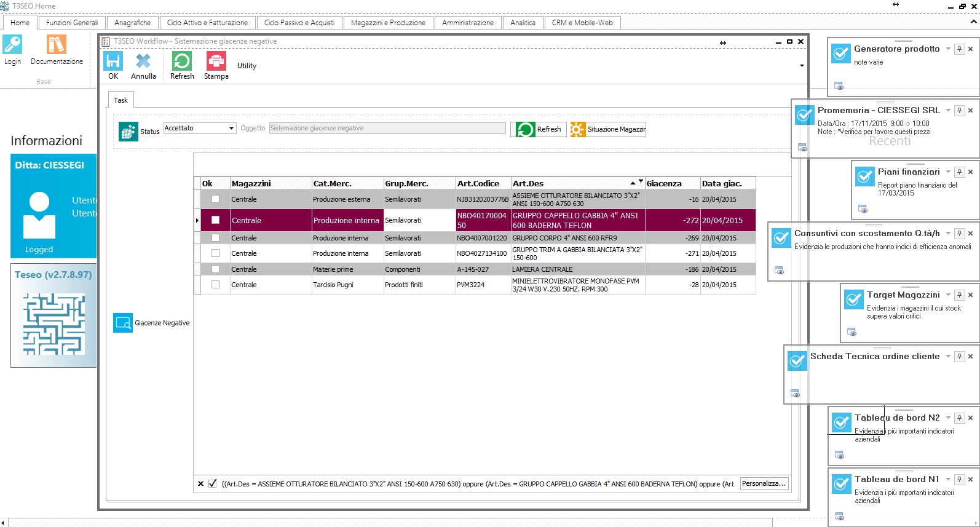
Task: Close the Tableau de bord N1 card
Action: 970,480
